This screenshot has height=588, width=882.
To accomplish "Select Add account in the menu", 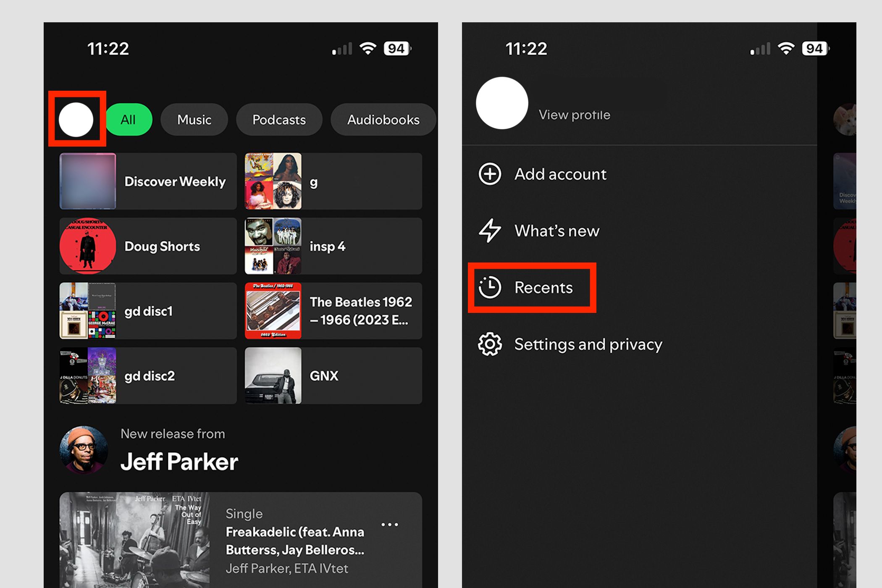I will 560,174.
